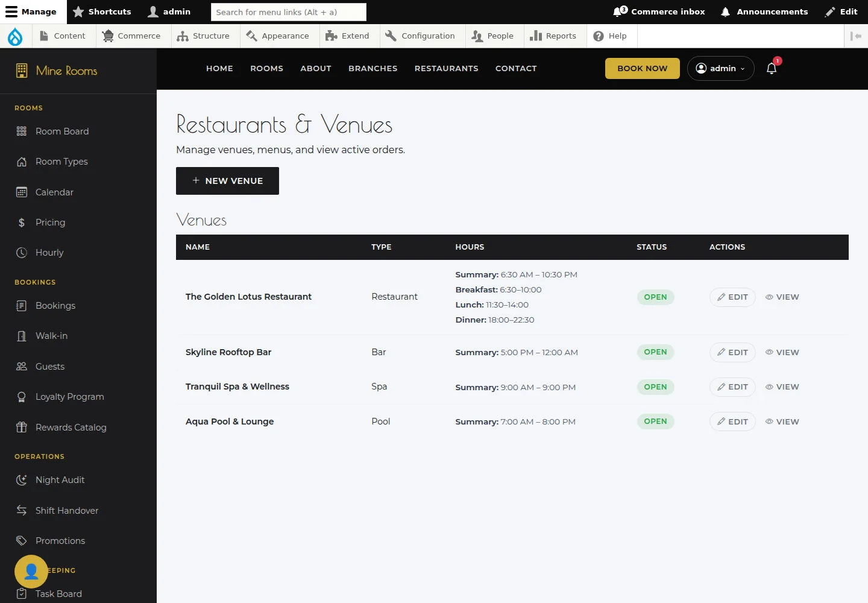Open the Shortcuts toolbar menu

click(102, 11)
